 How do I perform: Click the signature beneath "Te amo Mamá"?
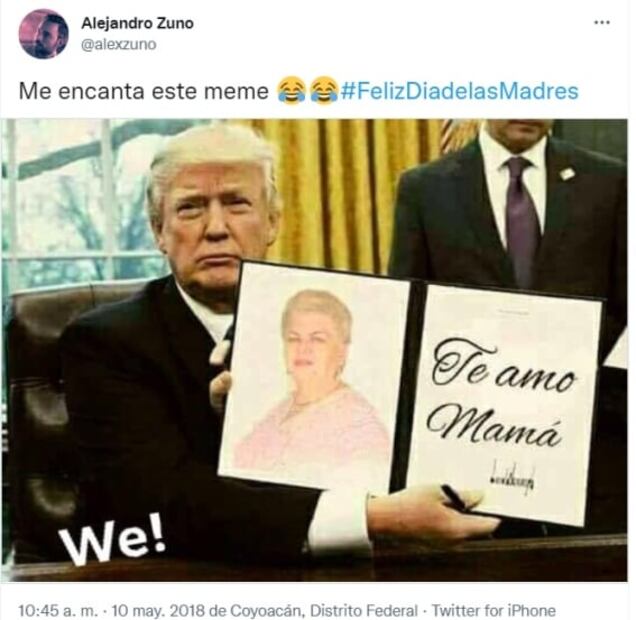point(514,478)
